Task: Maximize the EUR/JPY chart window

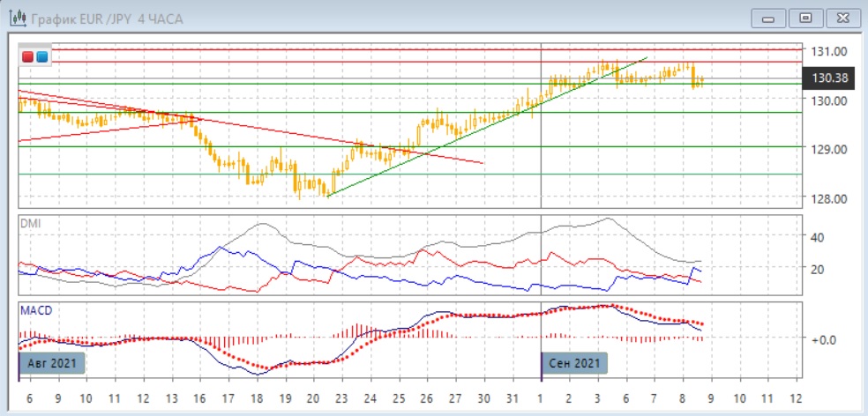Action: tap(804, 18)
